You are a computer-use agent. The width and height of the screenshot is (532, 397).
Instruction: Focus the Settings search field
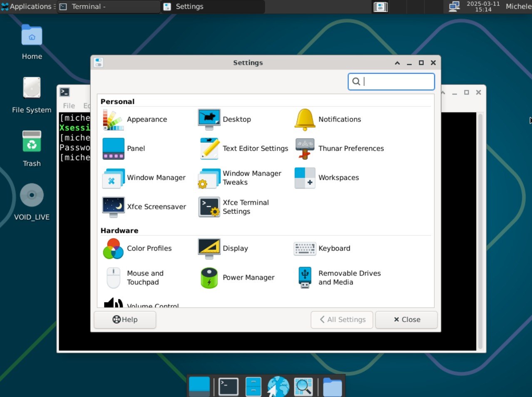(391, 82)
